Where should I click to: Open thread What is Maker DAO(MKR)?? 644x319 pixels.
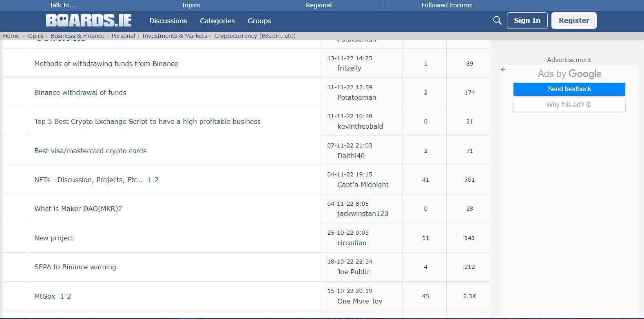[78, 209]
